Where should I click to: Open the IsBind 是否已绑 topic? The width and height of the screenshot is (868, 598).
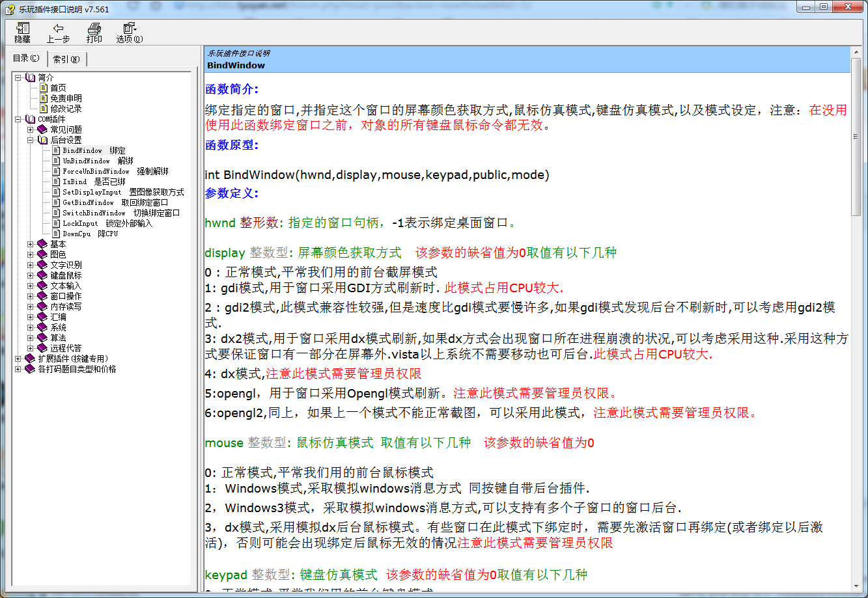pos(94,182)
